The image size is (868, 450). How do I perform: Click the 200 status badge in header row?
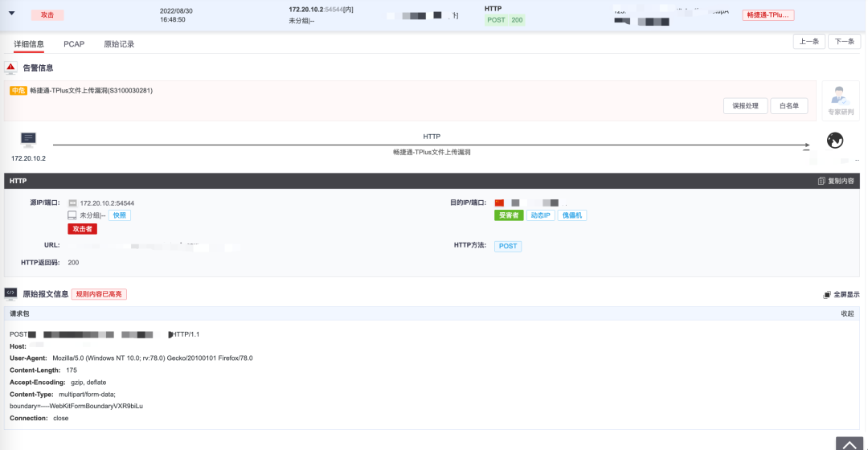(517, 20)
